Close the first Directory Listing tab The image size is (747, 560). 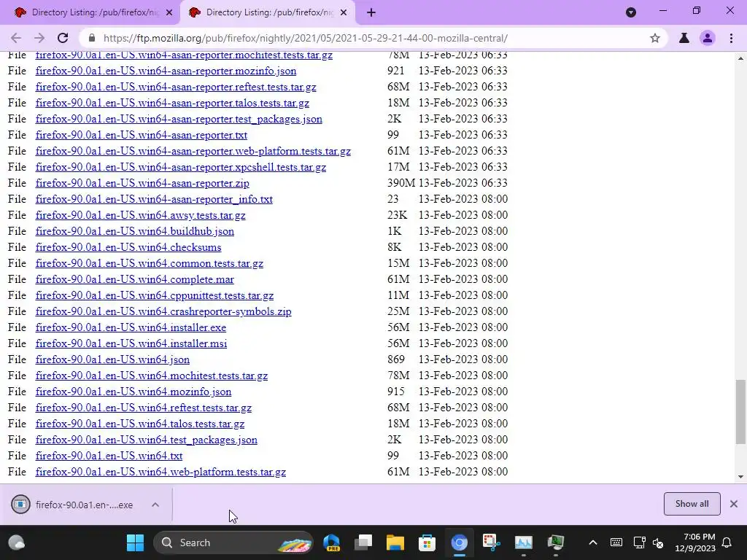[x=169, y=12]
